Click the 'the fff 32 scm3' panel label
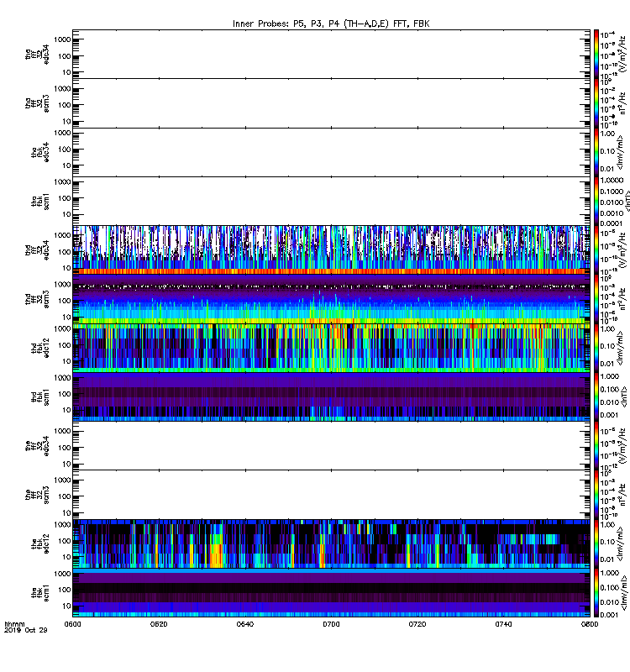 [37, 495]
